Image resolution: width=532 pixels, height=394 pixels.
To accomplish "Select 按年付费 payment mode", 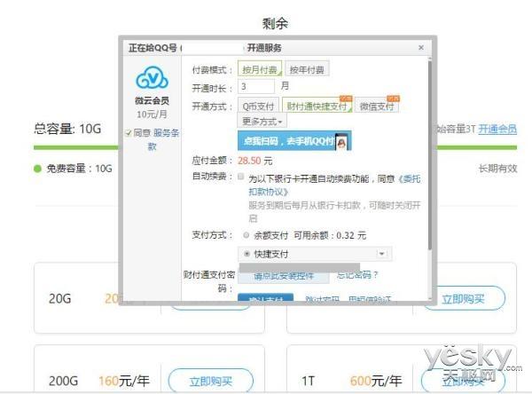I will pyautogui.click(x=307, y=69).
